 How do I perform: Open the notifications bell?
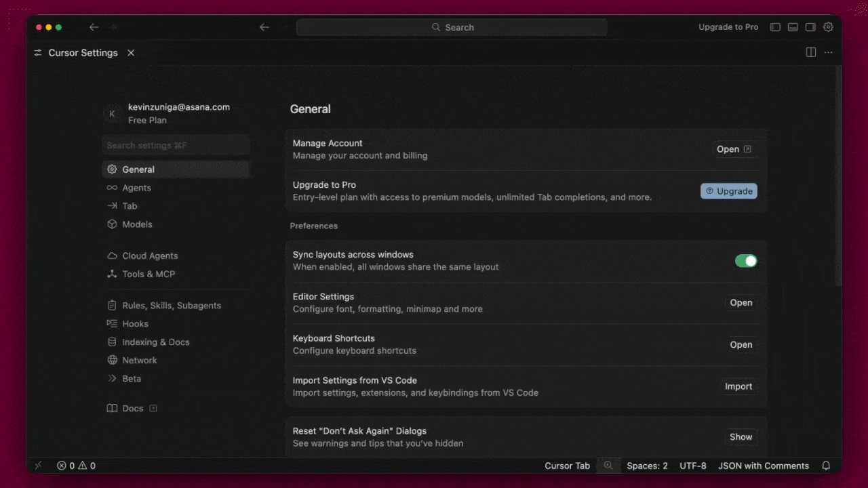[826, 466]
